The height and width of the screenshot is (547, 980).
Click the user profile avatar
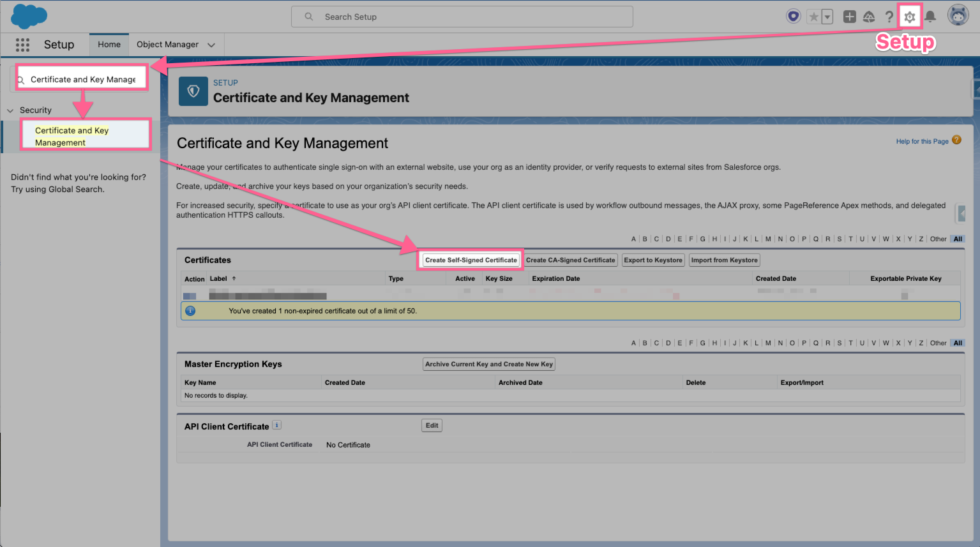958,15
